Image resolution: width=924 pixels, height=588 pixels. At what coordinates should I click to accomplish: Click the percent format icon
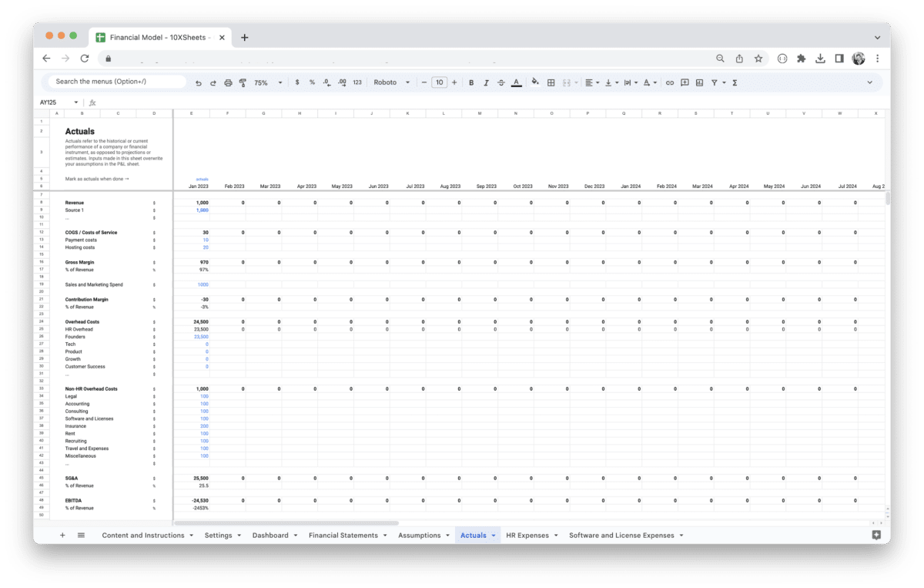pos(312,82)
